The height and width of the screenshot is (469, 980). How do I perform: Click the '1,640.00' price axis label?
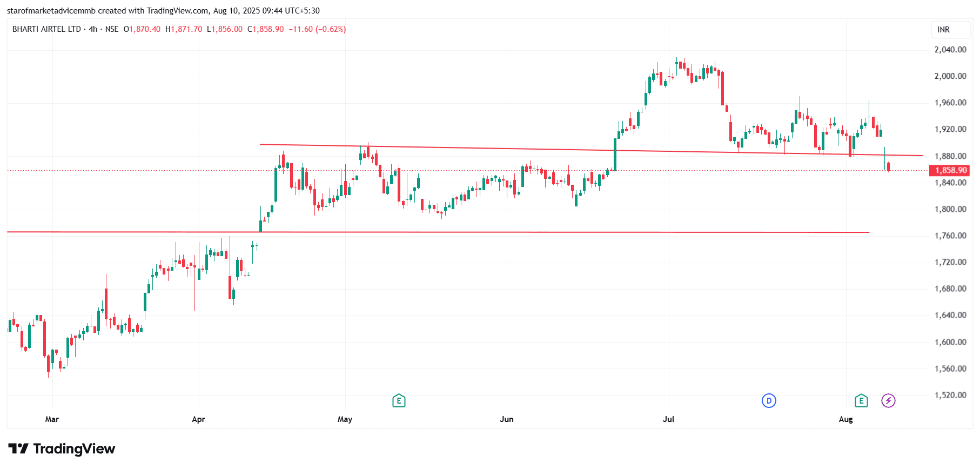coord(950,315)
